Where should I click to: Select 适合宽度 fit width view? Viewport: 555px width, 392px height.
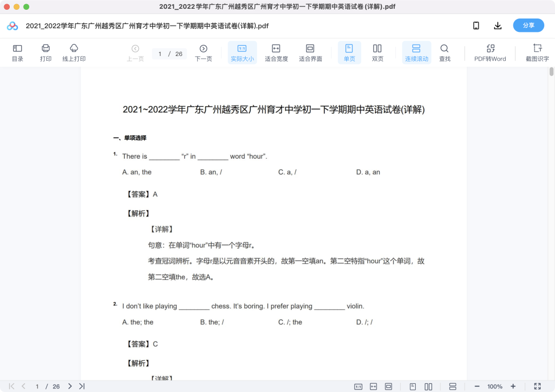coord(276,53)
